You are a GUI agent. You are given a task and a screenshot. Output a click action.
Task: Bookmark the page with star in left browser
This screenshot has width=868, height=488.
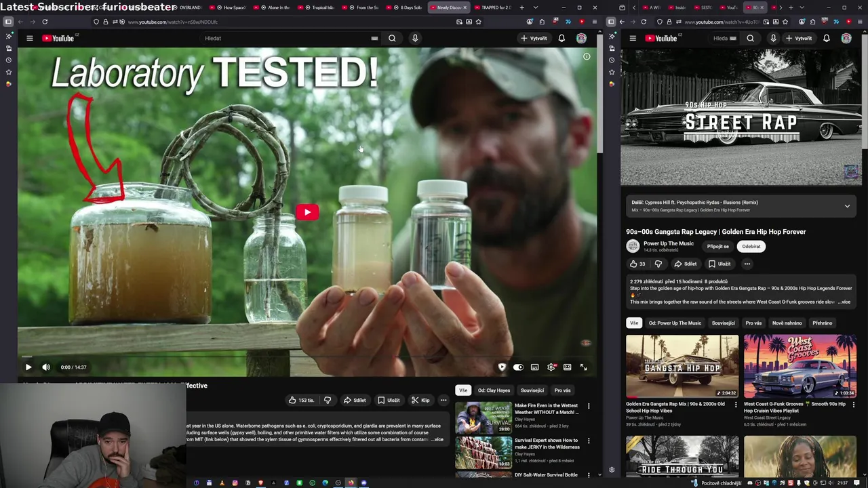478,22
